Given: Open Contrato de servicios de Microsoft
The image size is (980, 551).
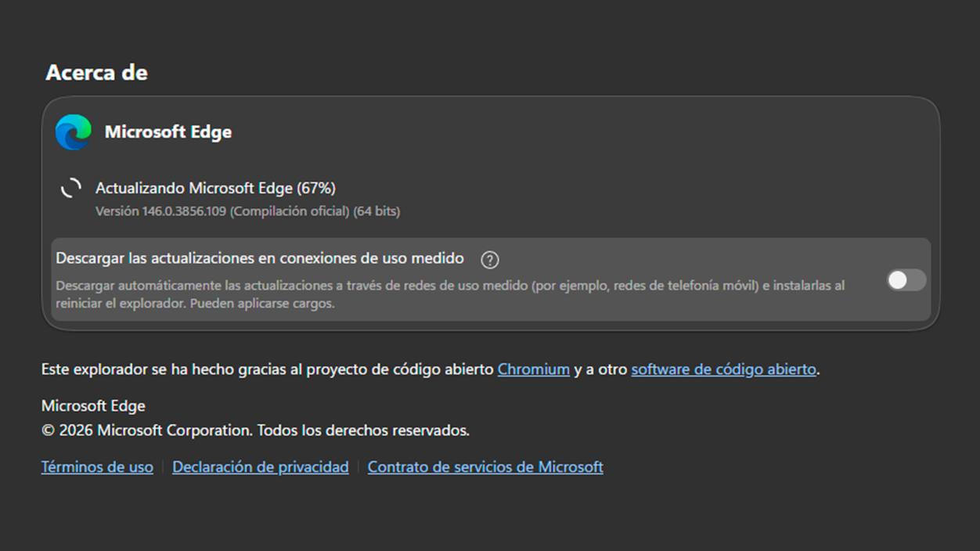Looking at the screenshot, I should [485, 466].
